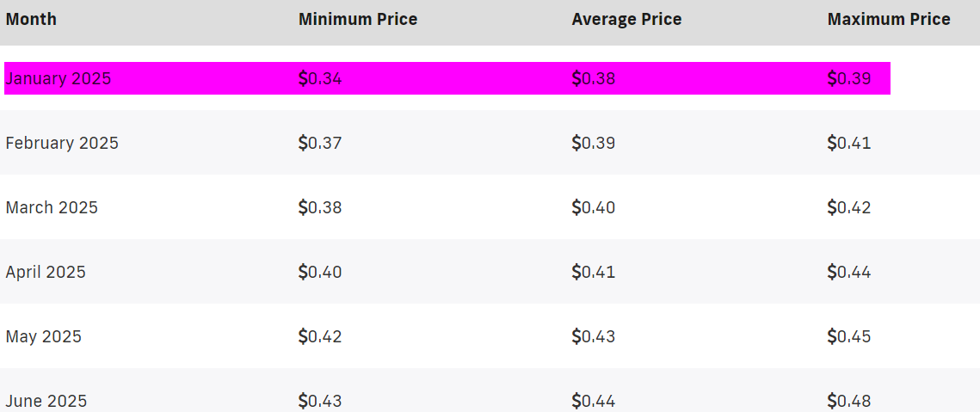Click the Month column header
This screenshot has width=980, height=412.
click(x=31, y=20)
